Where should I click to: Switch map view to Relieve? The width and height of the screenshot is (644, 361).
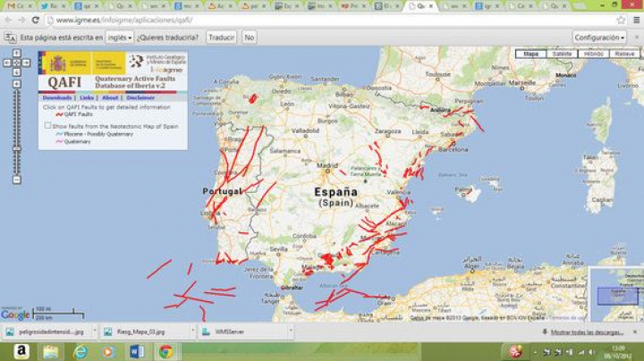[624, 54]
